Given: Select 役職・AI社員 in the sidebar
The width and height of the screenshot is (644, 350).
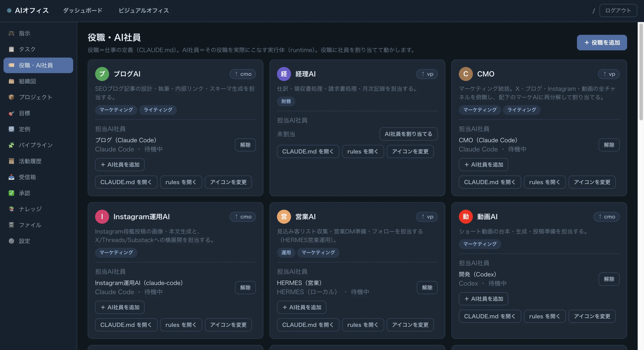Looking at the screenshot, I should click(38, 65).
